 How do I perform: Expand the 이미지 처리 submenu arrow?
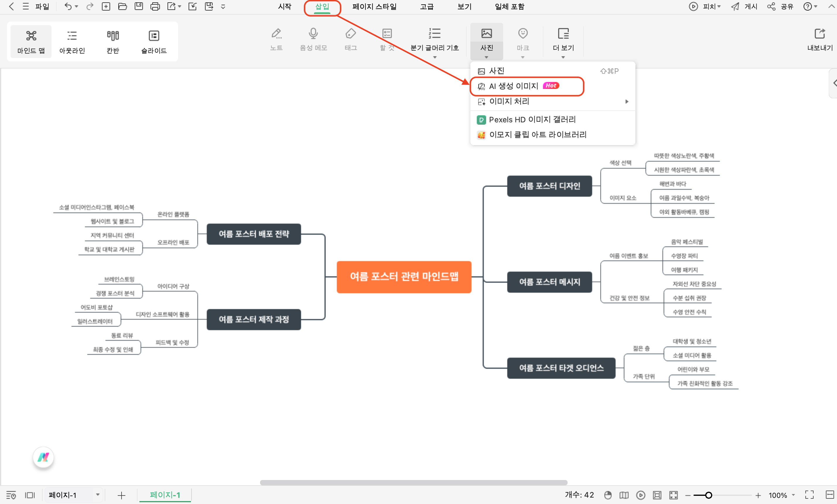(626, 102)
